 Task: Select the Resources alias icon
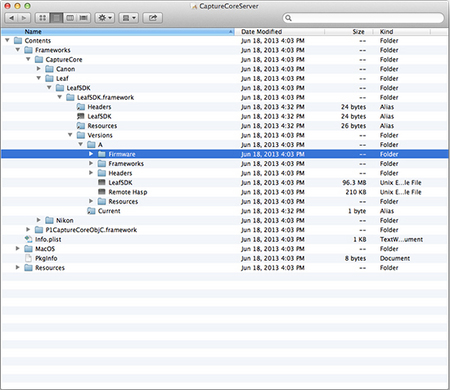tap(81, 126)
